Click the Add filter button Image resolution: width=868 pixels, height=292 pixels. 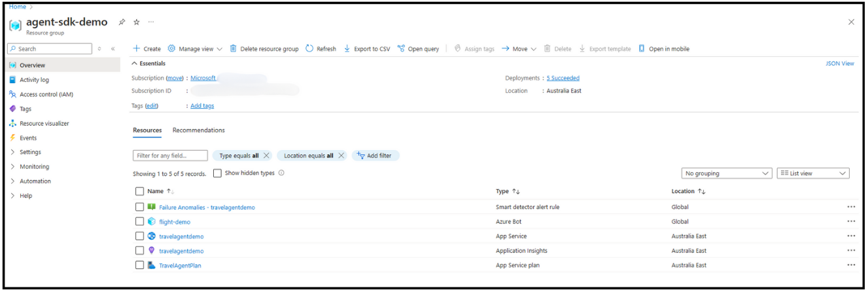point(375,156)
